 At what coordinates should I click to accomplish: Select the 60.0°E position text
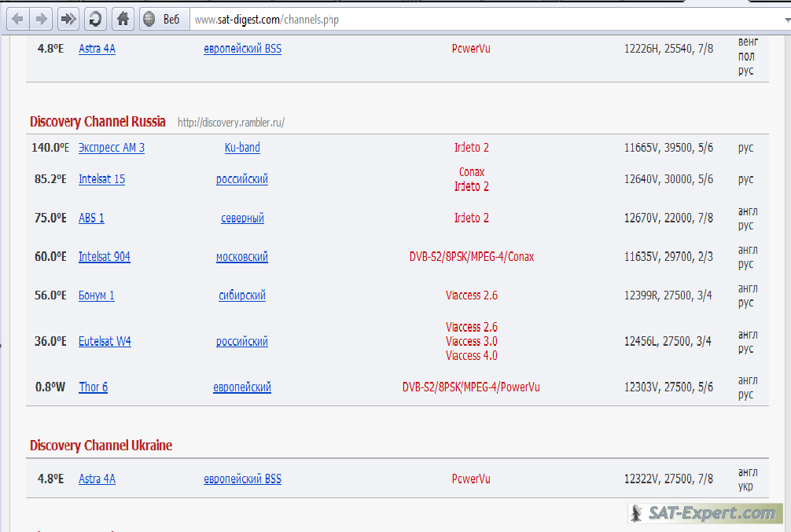50,257
